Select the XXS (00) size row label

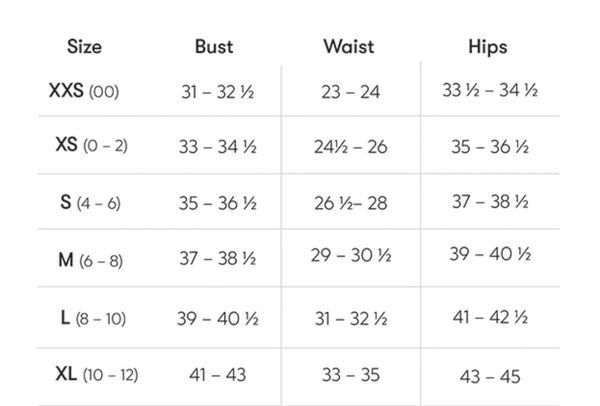tap(84, 92)
